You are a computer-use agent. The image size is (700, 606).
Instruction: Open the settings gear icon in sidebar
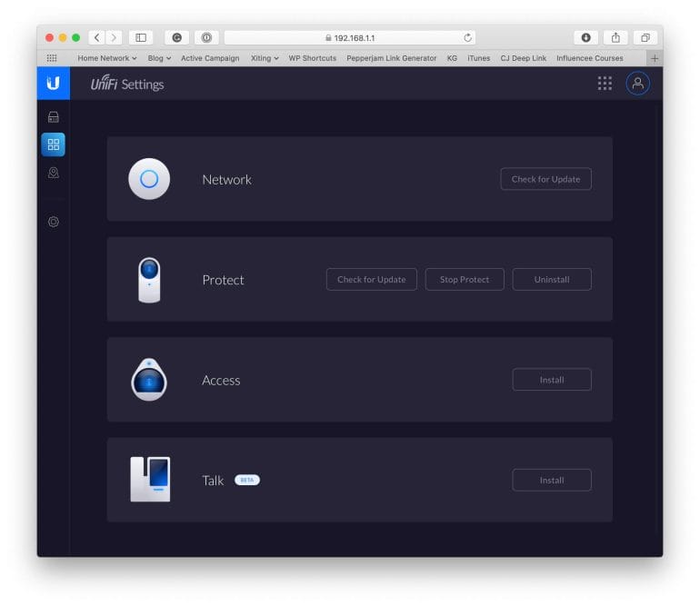tap(53, 222)
